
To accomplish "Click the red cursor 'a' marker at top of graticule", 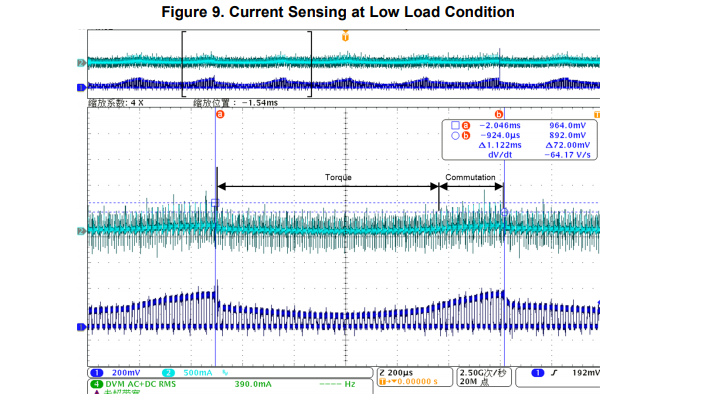I will pyautogui.click(x=220, y=114).
